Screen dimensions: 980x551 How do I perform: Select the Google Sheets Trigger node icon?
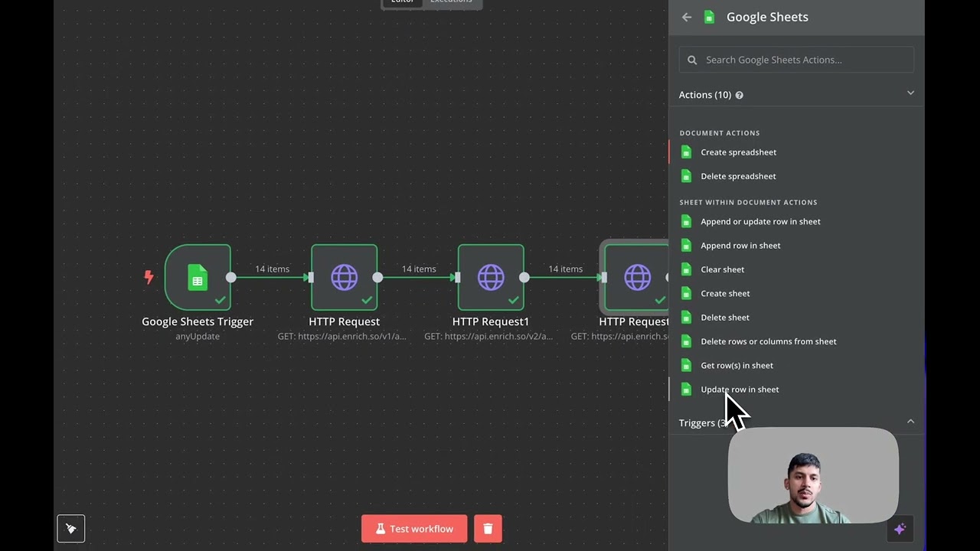[198, 277]
